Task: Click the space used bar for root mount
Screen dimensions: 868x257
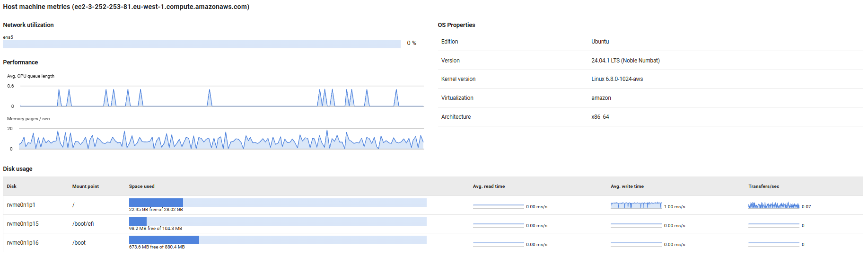Action: coord(278,203)
